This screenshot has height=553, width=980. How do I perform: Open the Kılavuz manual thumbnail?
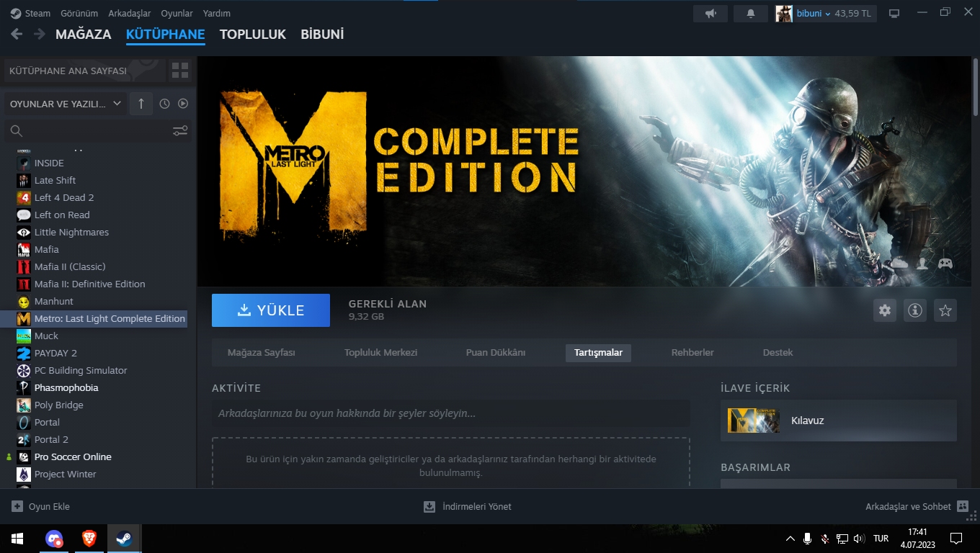[x=754, y=421]
